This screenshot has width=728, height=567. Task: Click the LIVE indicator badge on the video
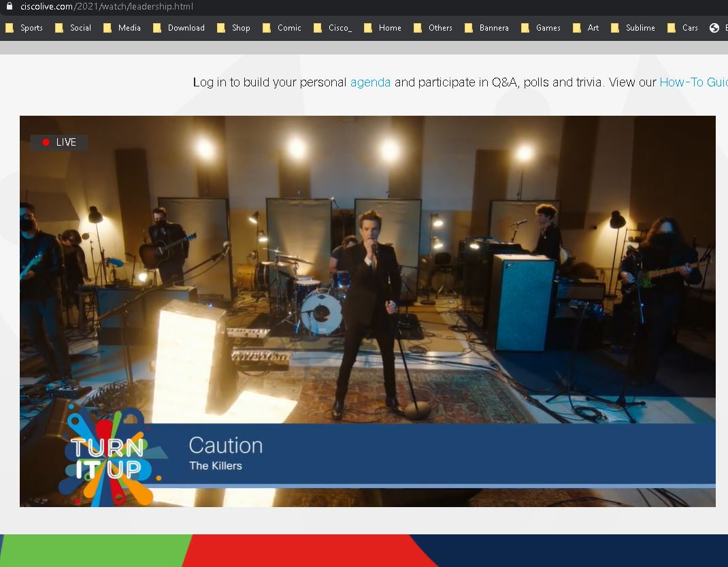[x=59, y=142]
